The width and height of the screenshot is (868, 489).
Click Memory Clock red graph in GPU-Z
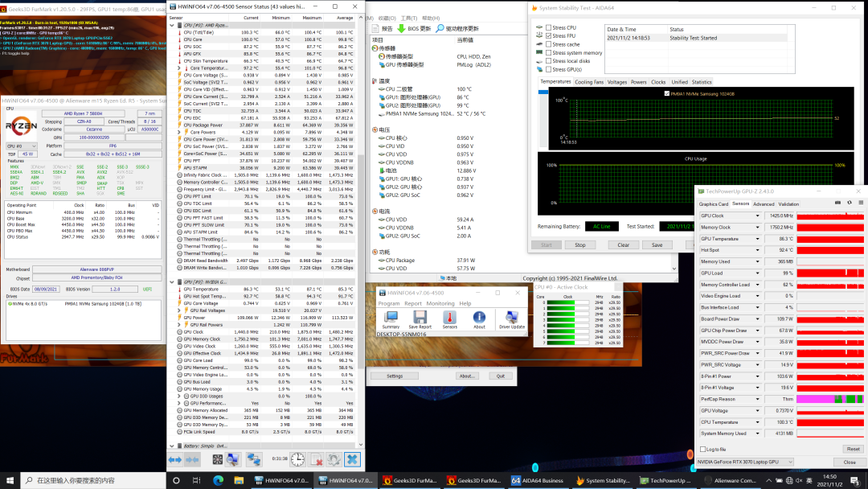coord(830,227)
